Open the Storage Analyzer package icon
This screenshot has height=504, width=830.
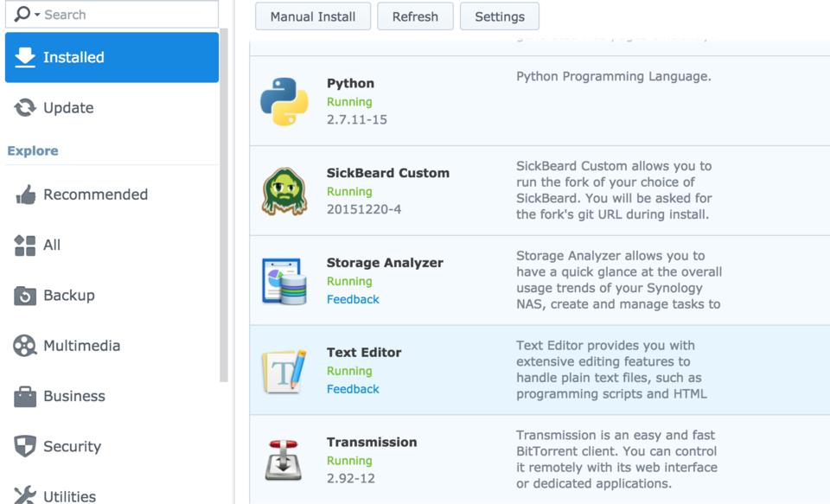[284, 281]
